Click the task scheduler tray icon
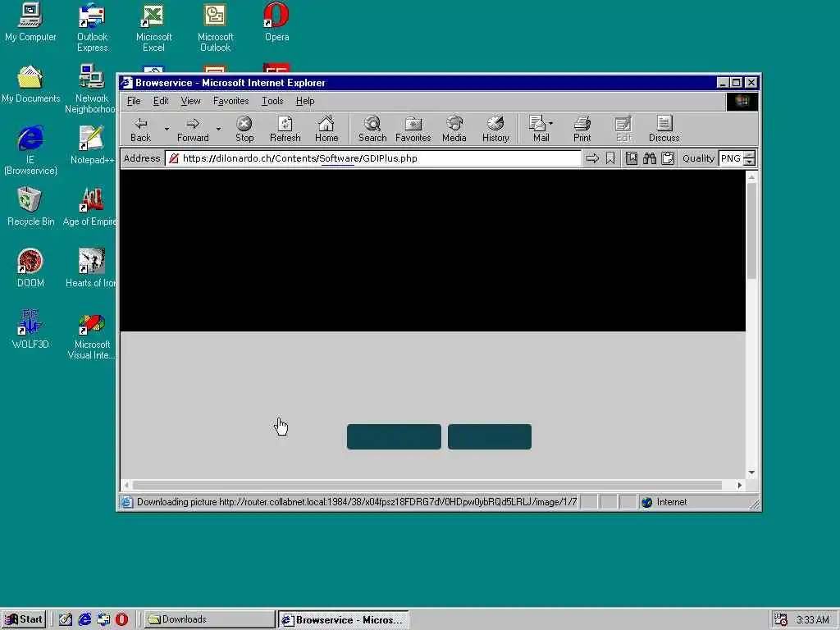840x630 pixels. (x=781, y=619)
